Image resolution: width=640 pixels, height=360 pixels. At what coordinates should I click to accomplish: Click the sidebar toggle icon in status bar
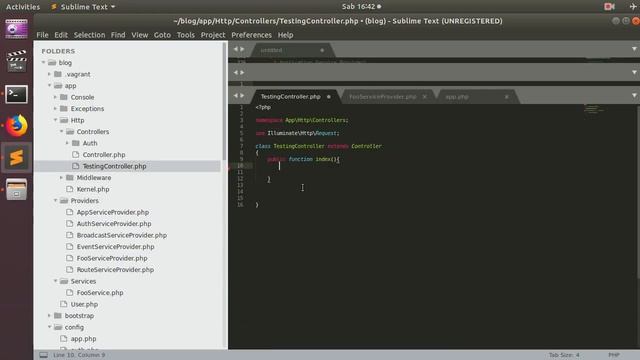(x=43, y=355)
